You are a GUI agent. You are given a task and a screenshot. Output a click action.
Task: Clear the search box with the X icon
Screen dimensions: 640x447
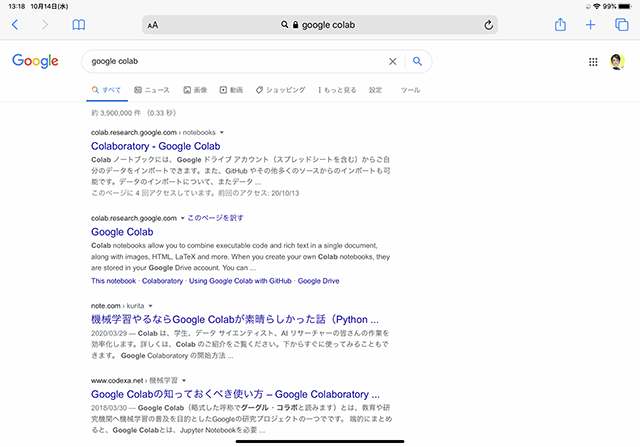[x=393, y=61]
